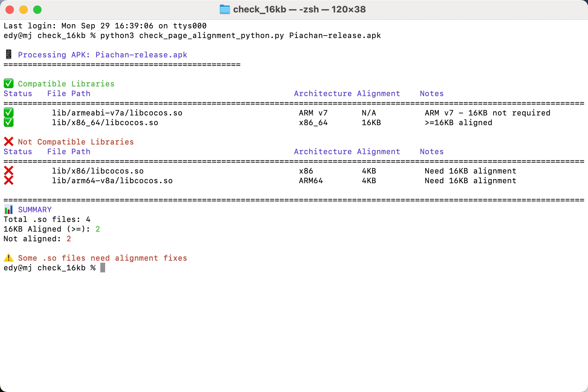
Task: Click the green check beside the Compatible Libraries heading
Action: (9, 83)
